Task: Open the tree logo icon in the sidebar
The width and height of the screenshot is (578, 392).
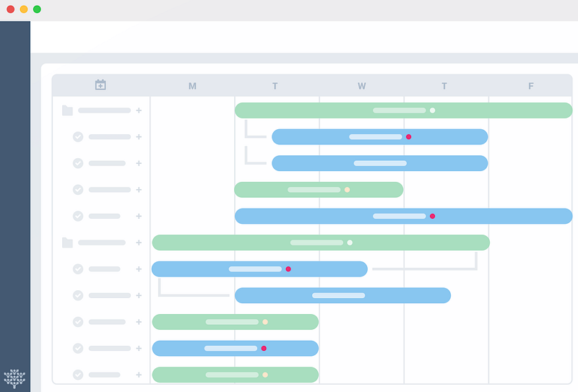Action: [14, 378]
